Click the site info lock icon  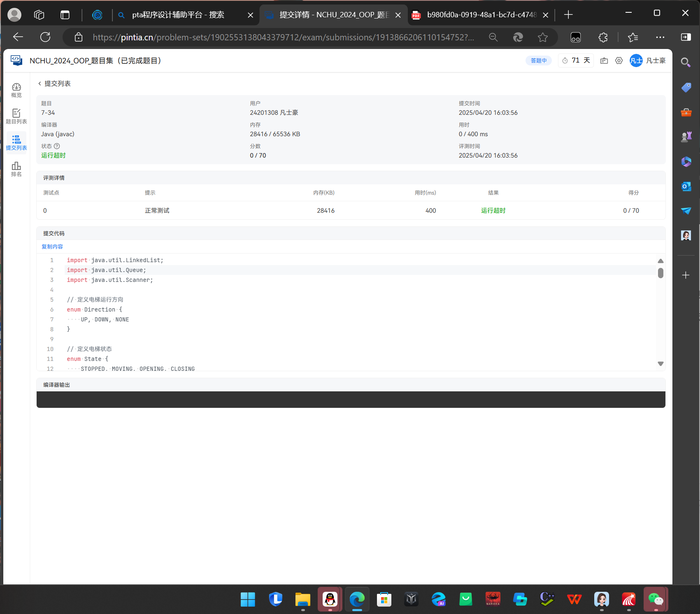(x=78, y=37)
